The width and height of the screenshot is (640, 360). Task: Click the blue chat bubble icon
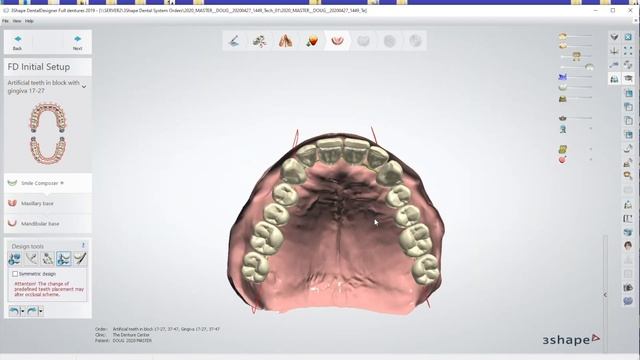tap(628, 301)
